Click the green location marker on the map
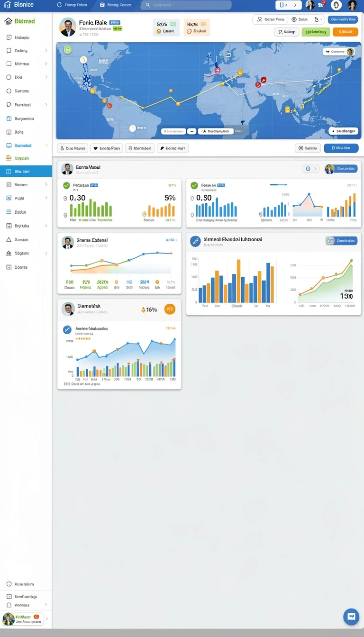 tap(68, 49)
